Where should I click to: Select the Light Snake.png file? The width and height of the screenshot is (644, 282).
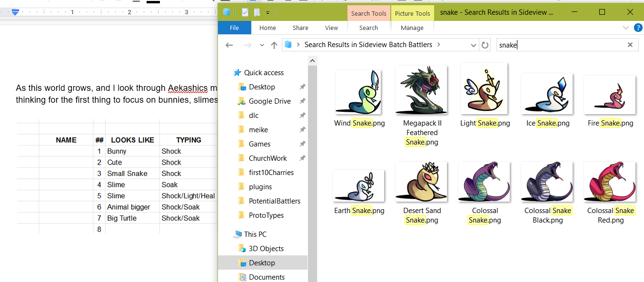click(484, 89)
